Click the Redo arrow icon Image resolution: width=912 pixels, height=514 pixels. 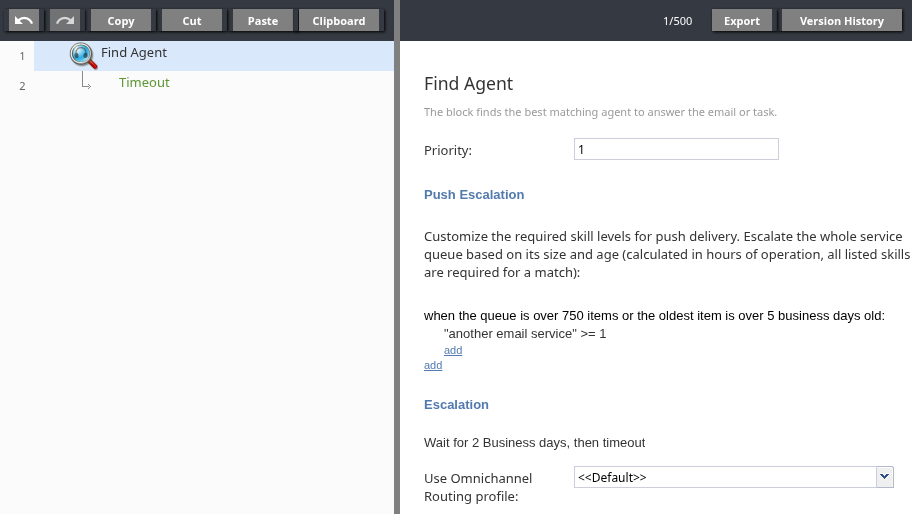65,20
